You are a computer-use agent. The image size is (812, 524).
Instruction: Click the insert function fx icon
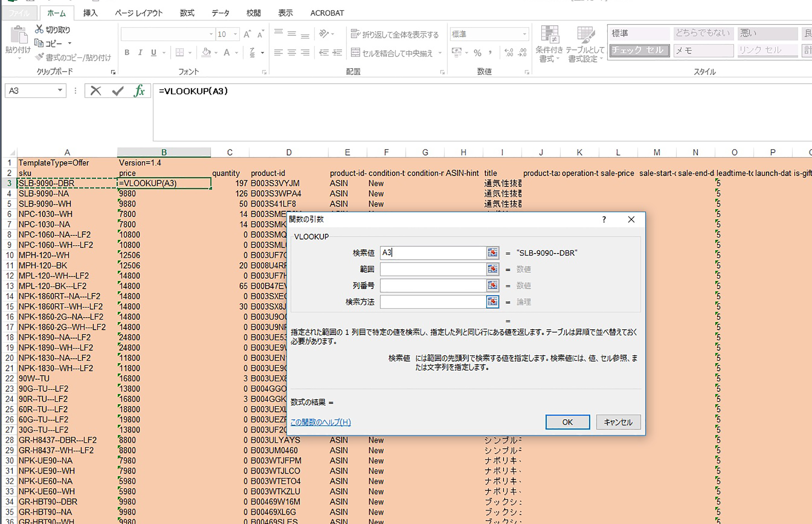click(139, 91)
